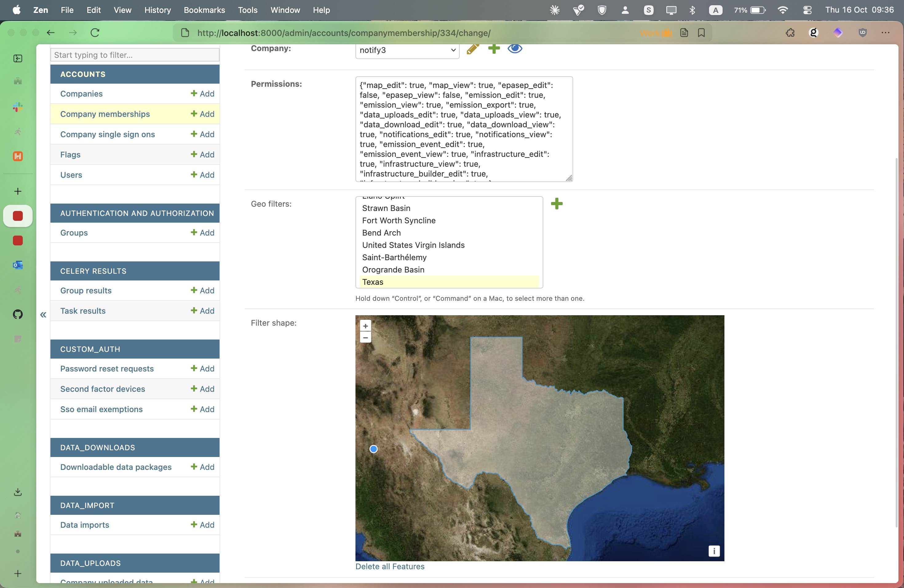This screenshot has height=588, width=904.
Task: Reload the current page
Action: pyautogui.click(x=95, y=33)
